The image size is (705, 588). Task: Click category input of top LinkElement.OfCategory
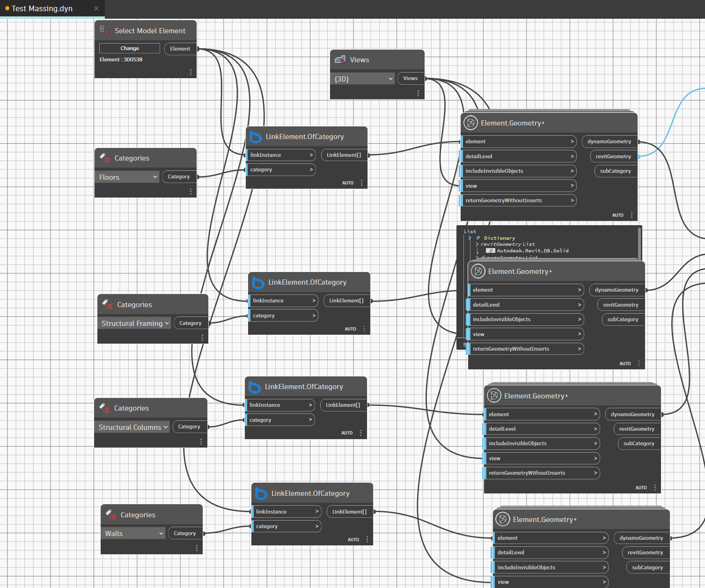281,169
